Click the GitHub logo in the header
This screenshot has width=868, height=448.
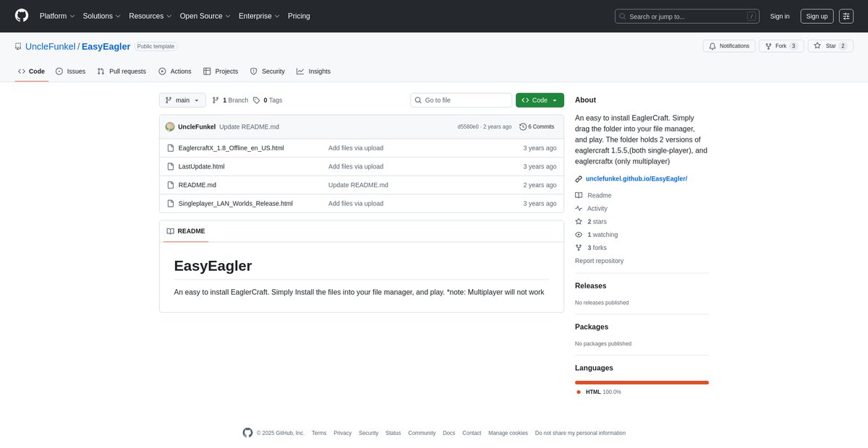point(22,16)
